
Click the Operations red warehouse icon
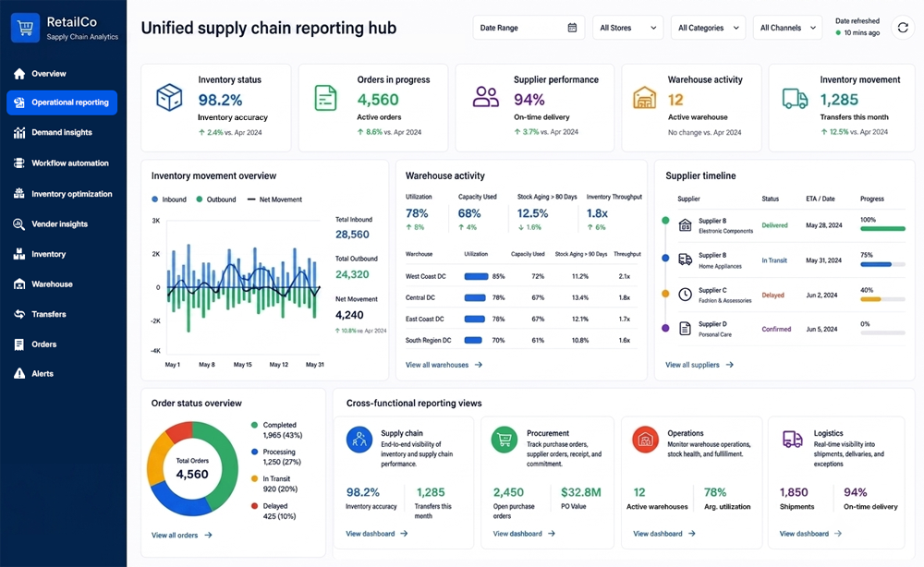click(645, 440)
